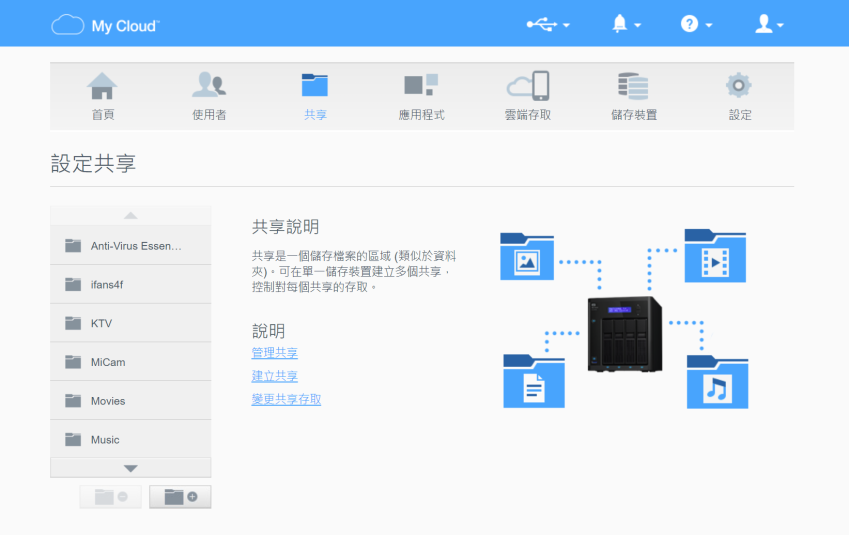Select the KTV share
Viewport: 849px width, 535px height.
[130, 323]
